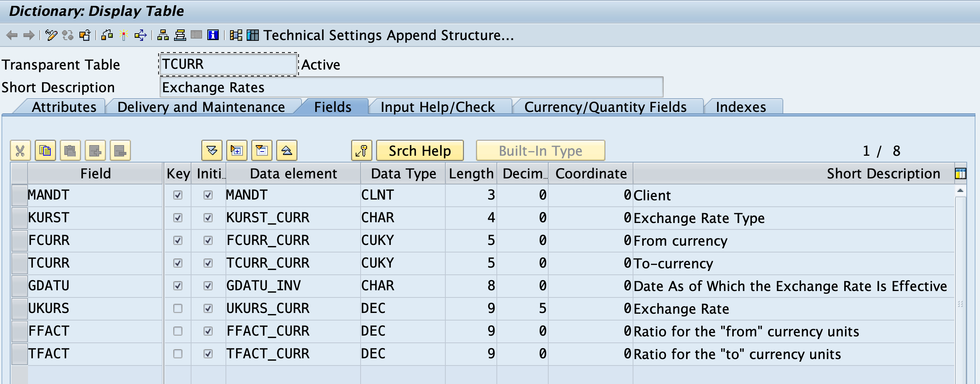Toggle the Initial Values checkbox for TCURR
The image size is (980, 384).
pos(208,263)
